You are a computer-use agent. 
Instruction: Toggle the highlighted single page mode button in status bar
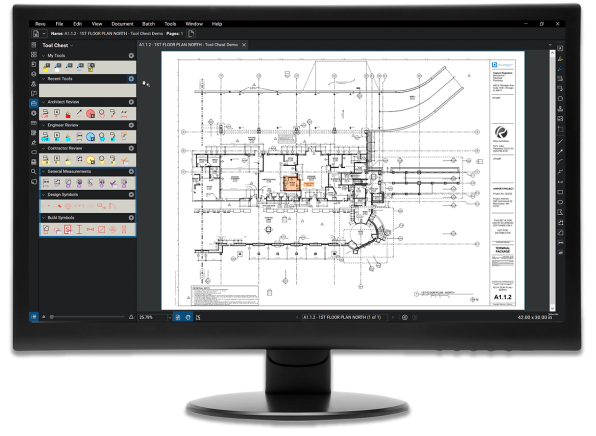(178, 317)
